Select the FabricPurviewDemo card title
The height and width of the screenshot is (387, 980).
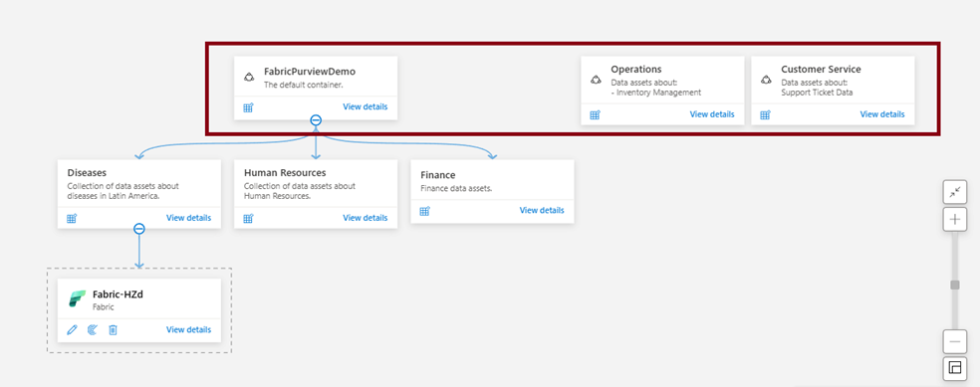pyautogui.click(x=310, y=72)
